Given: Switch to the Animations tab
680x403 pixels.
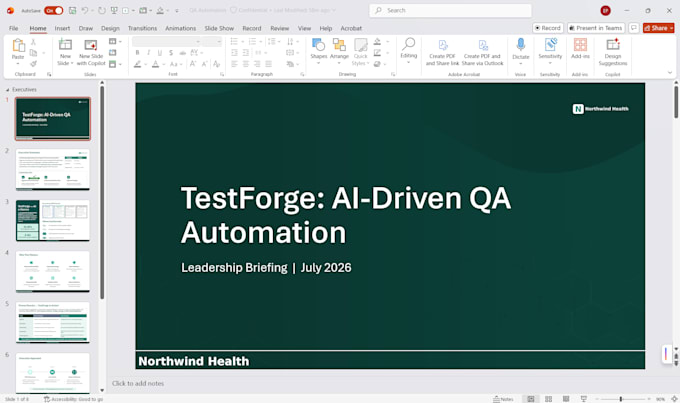Looking at the screenshot, I should [x=180, y=28].
